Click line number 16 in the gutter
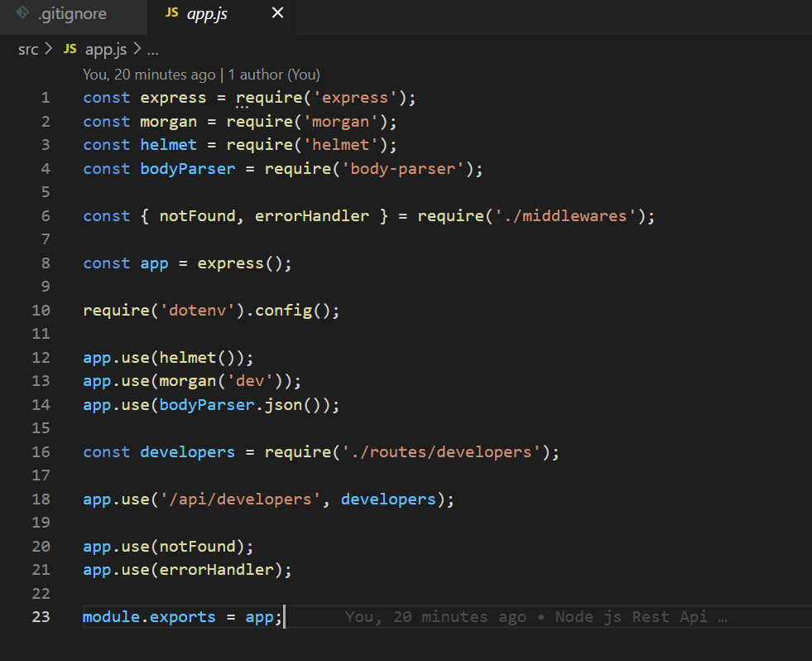This screenshot has height=661, width=812. click(41, 452)
